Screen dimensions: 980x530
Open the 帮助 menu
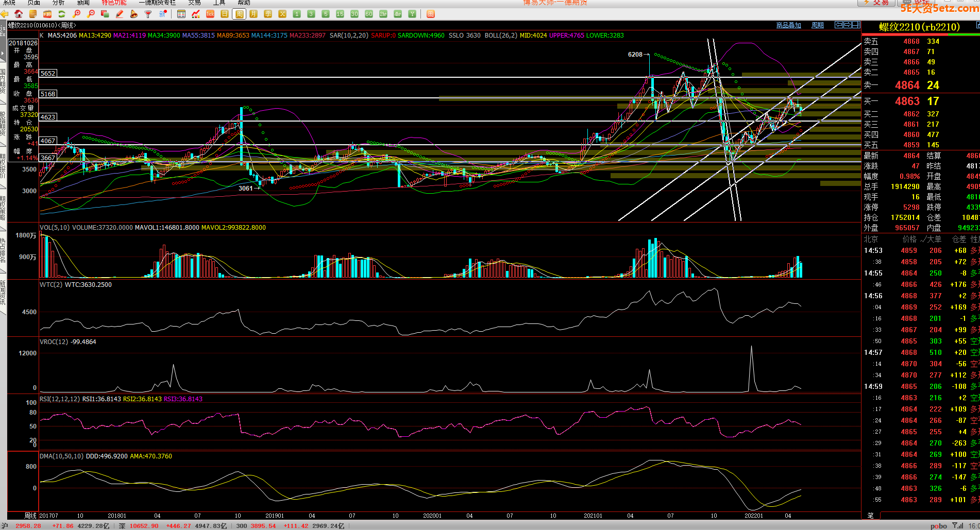point(244,3)
